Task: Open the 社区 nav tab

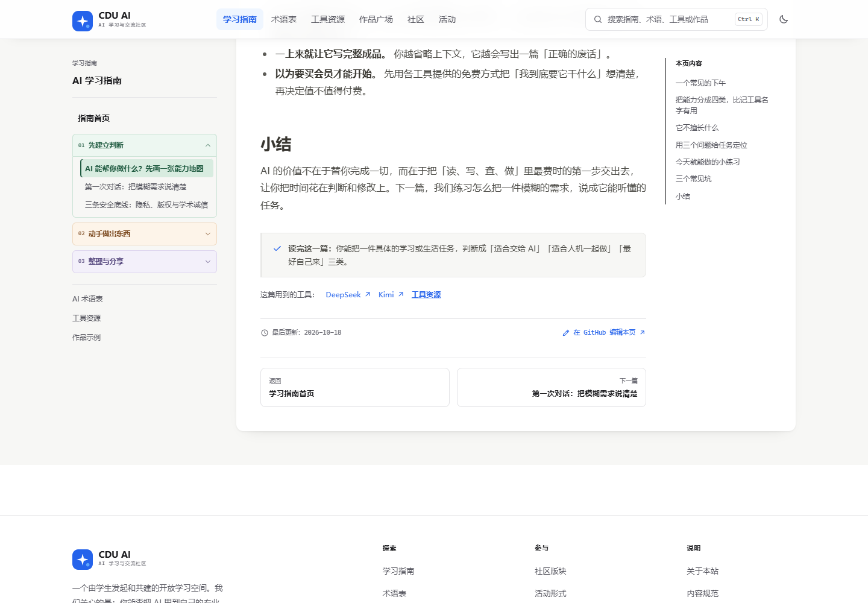Action: 416,19
